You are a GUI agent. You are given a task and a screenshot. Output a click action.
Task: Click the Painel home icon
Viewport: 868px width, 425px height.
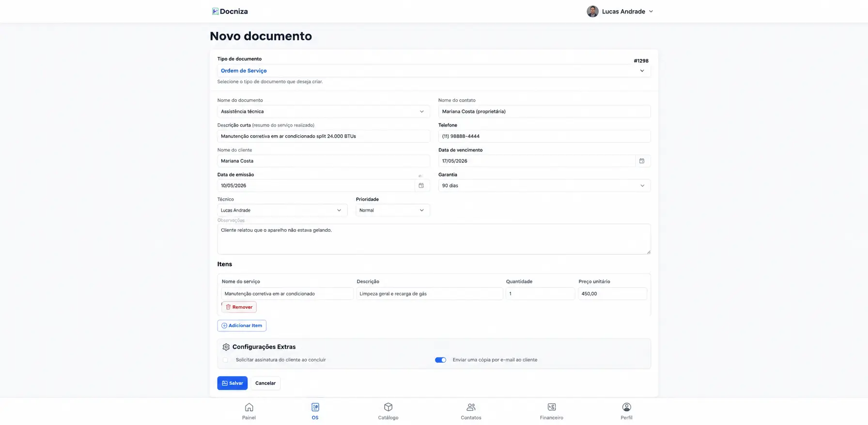(249, 407)
